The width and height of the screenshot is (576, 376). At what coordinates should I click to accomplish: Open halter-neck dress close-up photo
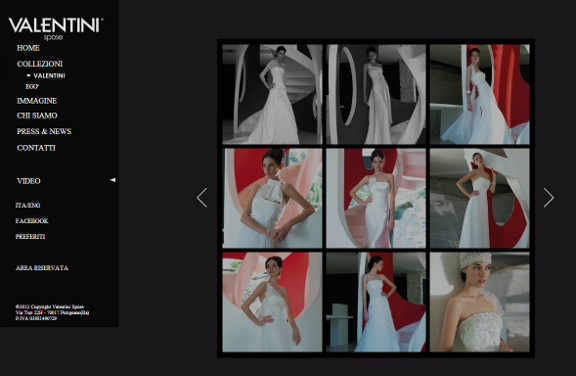coord(272,198)
